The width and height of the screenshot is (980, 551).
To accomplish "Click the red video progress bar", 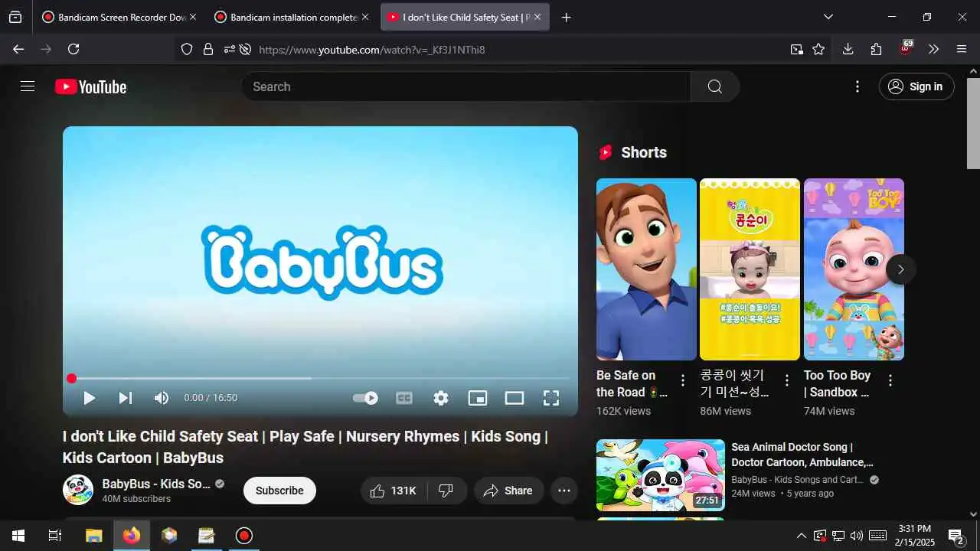I will pos(320,378).
